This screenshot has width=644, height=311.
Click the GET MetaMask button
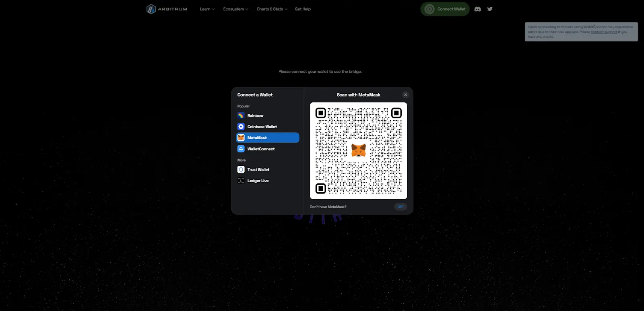tap(400, 207)
